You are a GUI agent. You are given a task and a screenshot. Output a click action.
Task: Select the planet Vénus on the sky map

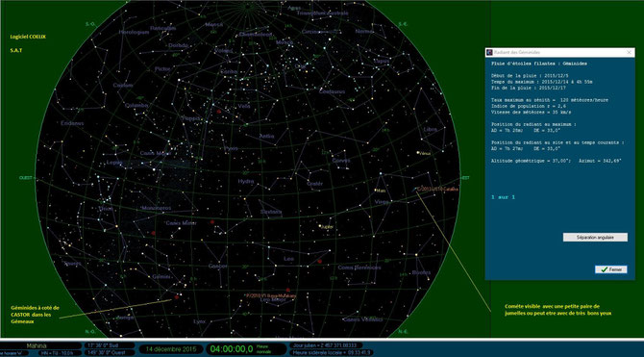pos(418,153)
